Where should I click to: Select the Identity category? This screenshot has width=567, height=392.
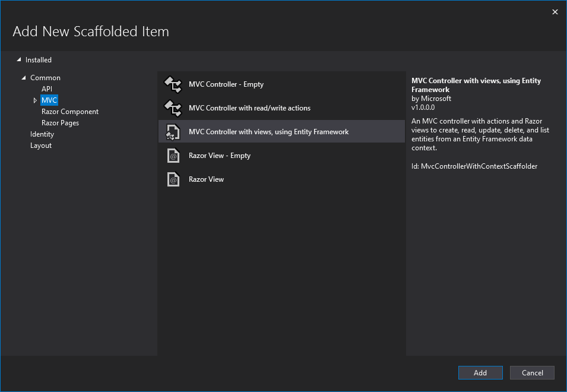(x=42, y=134)
